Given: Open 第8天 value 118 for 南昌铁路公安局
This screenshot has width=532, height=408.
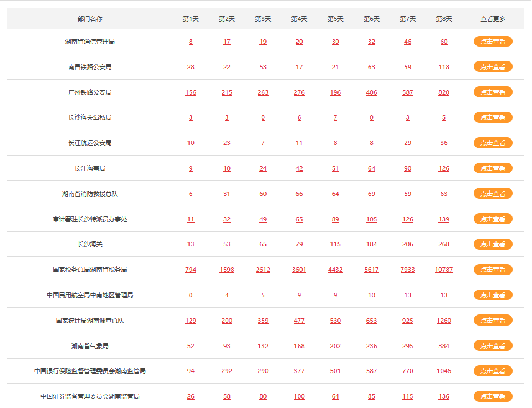Looking at the screenshot, I should coord(444,67).
